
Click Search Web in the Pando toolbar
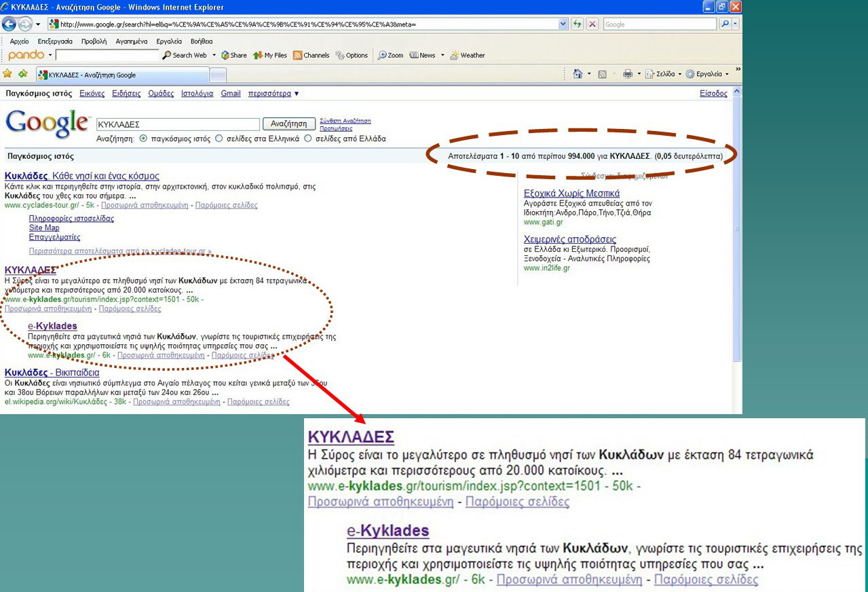pos(185,55)
